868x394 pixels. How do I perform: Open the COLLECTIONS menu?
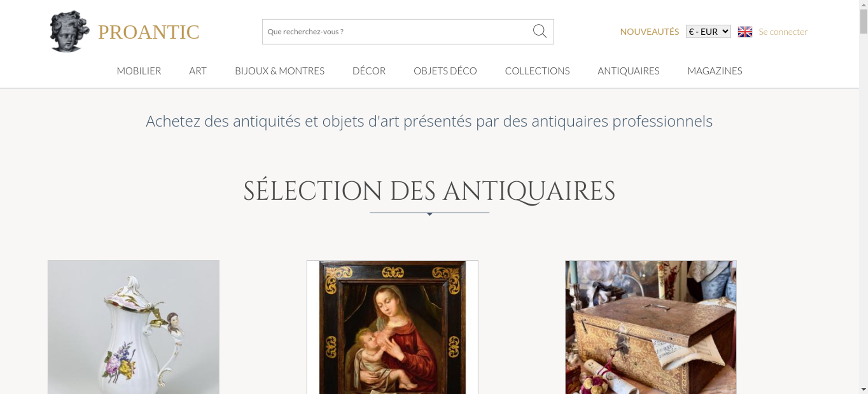tap(537, 71)
